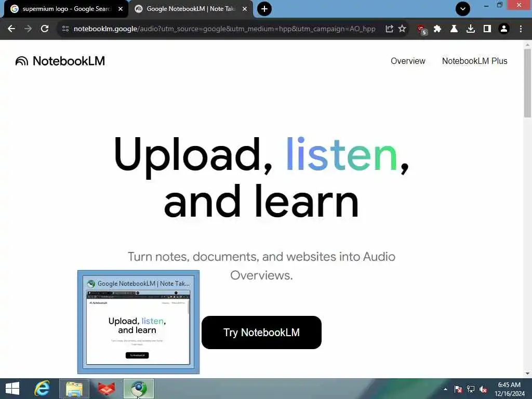Image resolution: width=532 pixels, height=399 pixels.
Task: Open the extensions puzzle icon
Action: [437, 29]
